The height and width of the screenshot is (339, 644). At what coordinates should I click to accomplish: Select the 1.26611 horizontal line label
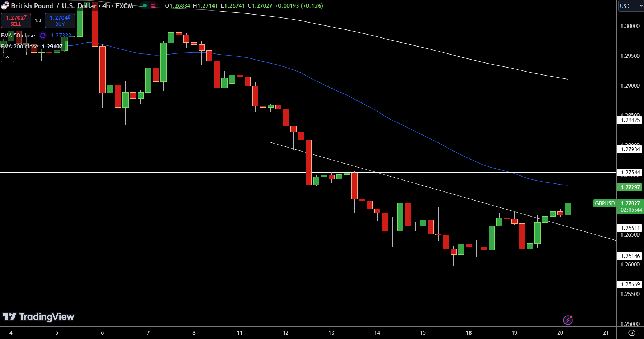(630, 228)
